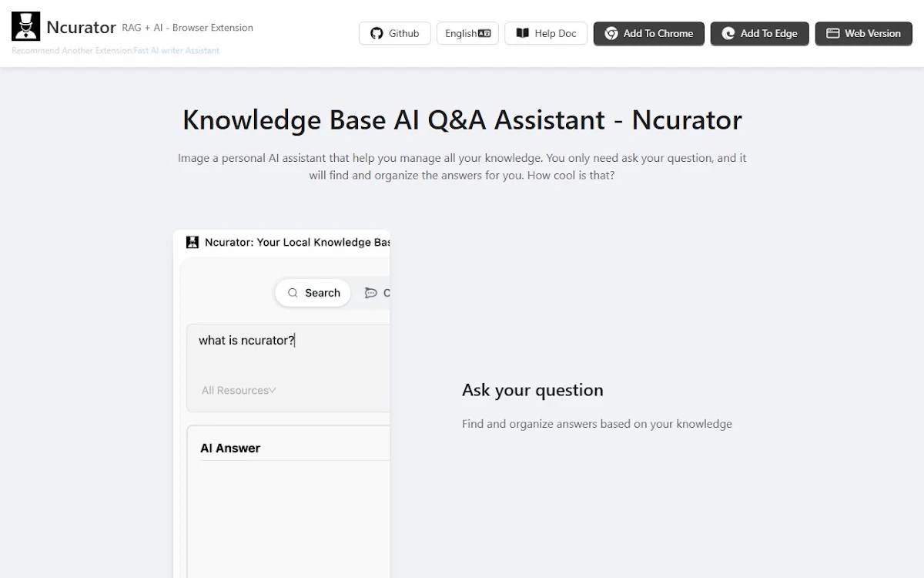Click Add To Chrome button
924x578 pixels.
[649, 33]
